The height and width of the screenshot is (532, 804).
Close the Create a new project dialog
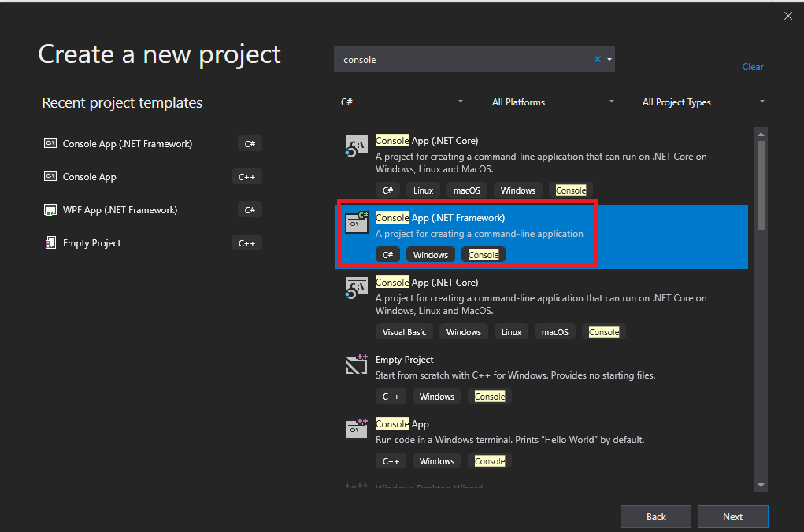coord(788,16)
